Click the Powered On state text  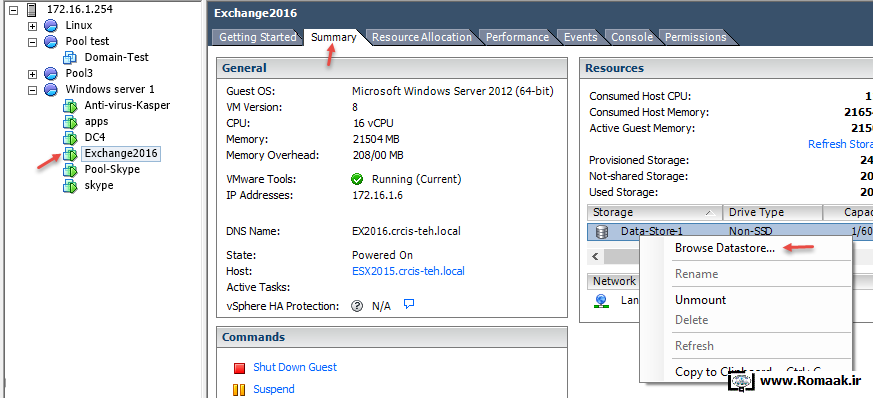382,255
